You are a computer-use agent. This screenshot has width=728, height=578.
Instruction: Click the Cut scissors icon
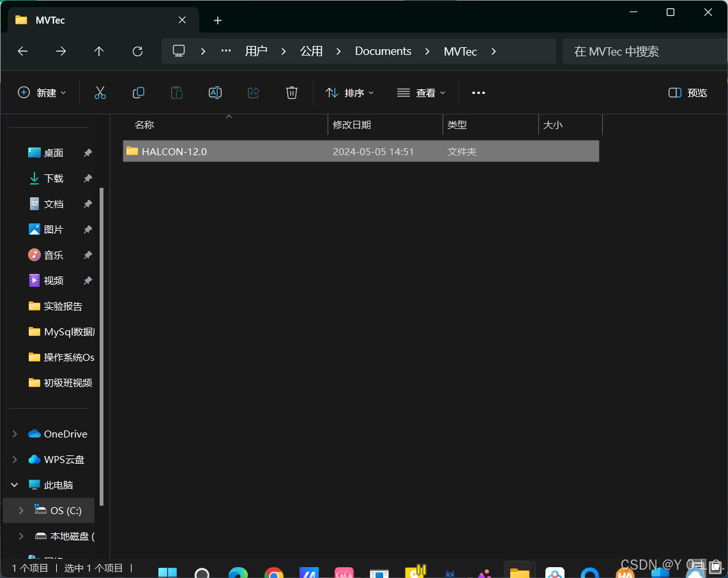100,93
